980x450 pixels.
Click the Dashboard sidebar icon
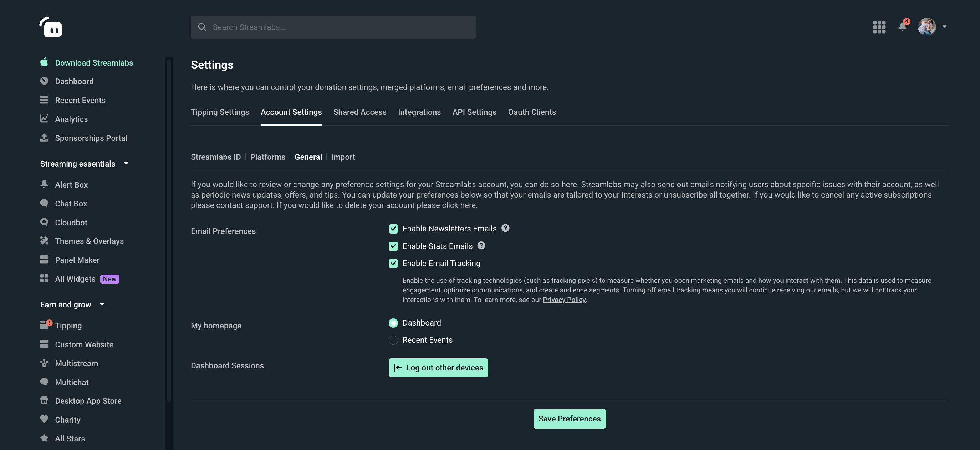44,81
